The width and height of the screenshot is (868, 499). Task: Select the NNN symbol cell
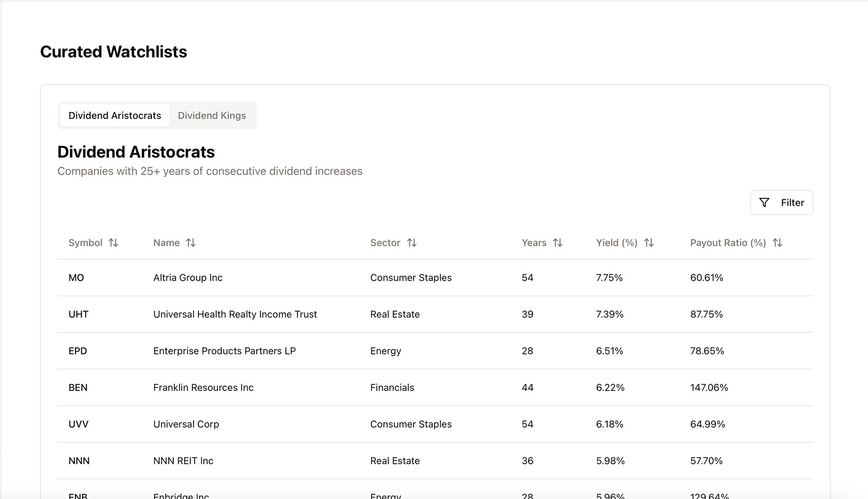coord(79,461)
